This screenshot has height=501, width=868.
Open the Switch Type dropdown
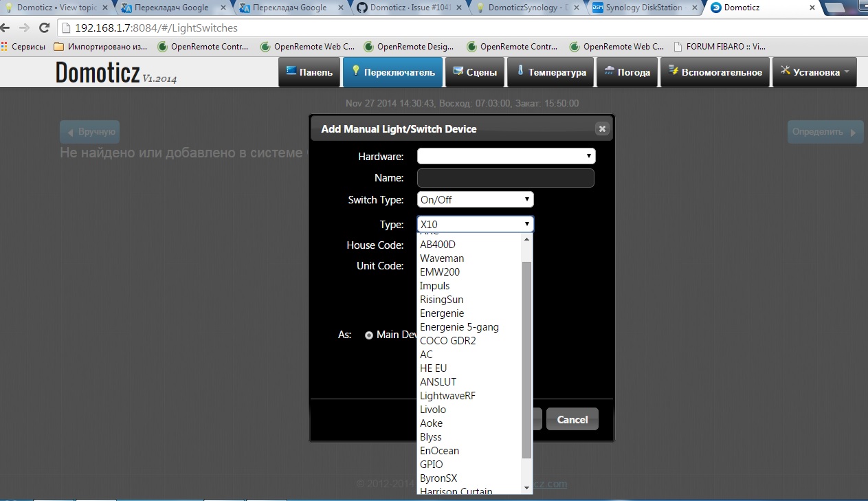(x=476, y=200)
